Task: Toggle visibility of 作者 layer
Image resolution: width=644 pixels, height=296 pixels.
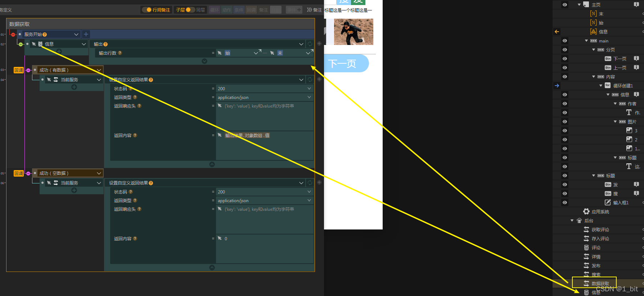Action: 565,104
